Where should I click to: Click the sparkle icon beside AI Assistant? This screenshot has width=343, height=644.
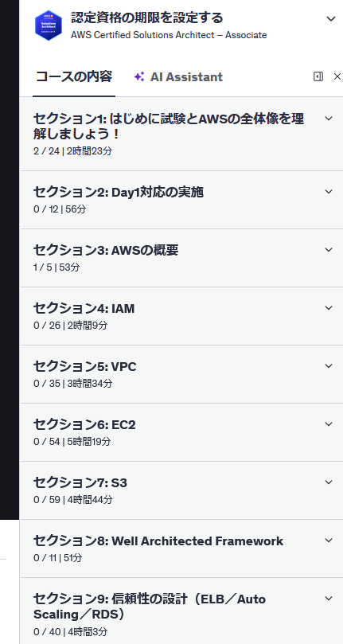[x=138, y=76]
